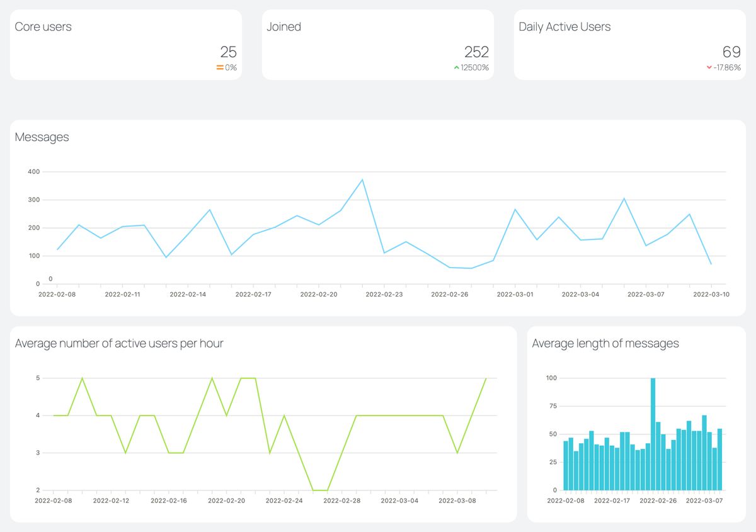Screen dimensions: 756x532
Task: Click the Average number of active users heading
Action: [x=120, y=343]
